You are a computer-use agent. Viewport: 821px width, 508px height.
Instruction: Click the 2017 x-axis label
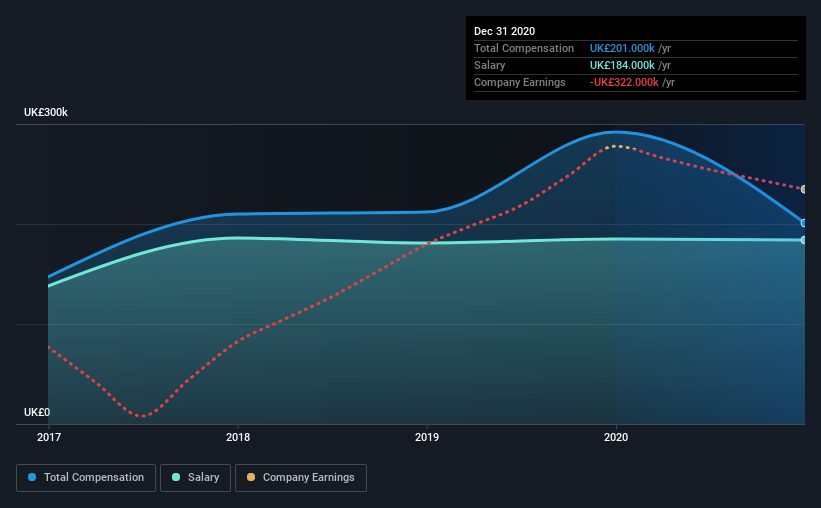[49, 437]
